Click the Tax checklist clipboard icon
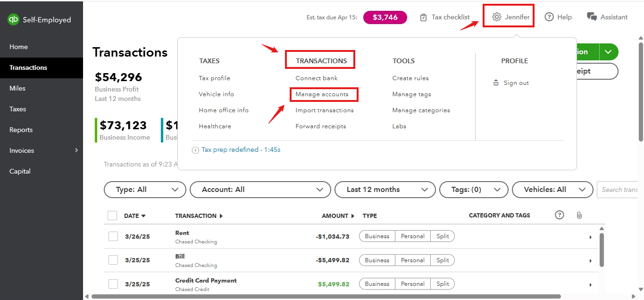This screenshot has width=644, height=300. click(x=423, y=17)
